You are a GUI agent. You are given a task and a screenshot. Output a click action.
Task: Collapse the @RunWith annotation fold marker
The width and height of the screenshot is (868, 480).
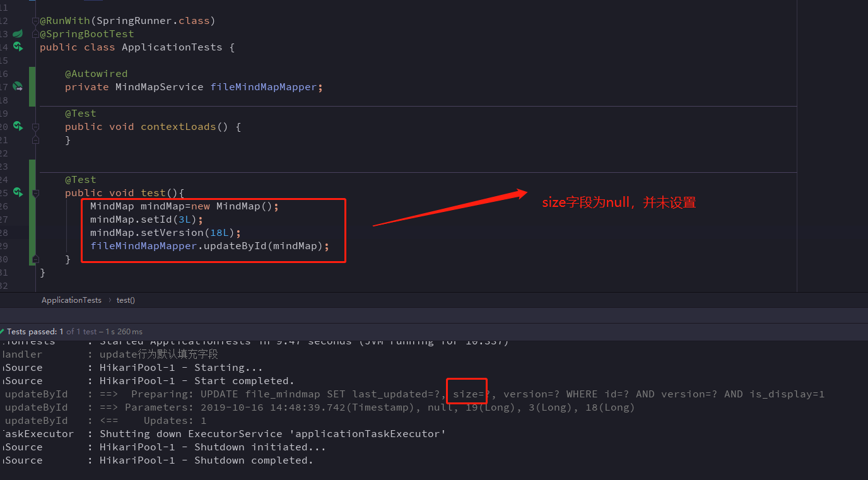35,21
